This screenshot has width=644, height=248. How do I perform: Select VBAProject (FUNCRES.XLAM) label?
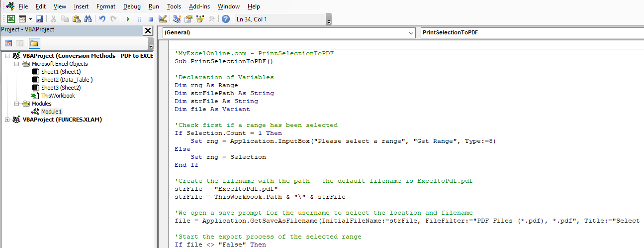click(x=62, y=120)
